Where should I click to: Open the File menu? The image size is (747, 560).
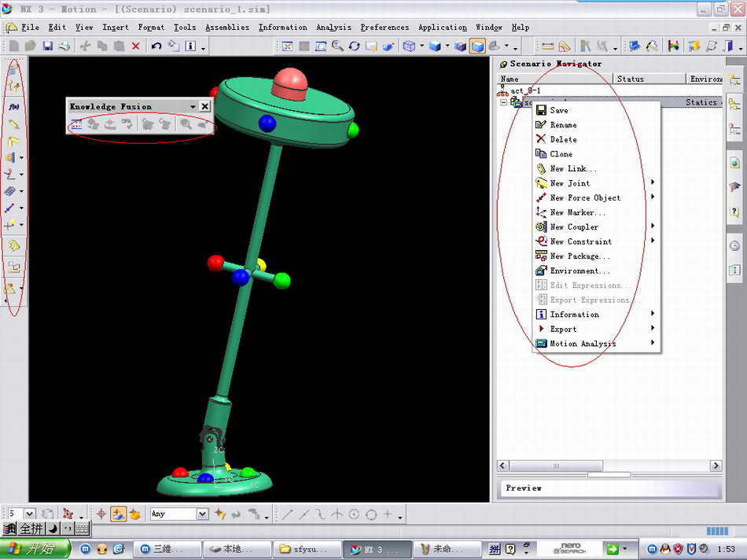30,28
